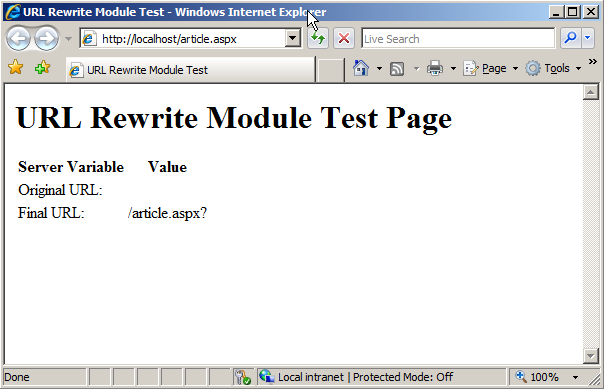This screenshot has height=389, width=604.
Task: Click the Original URL: label
Action: tap(60, 190)
